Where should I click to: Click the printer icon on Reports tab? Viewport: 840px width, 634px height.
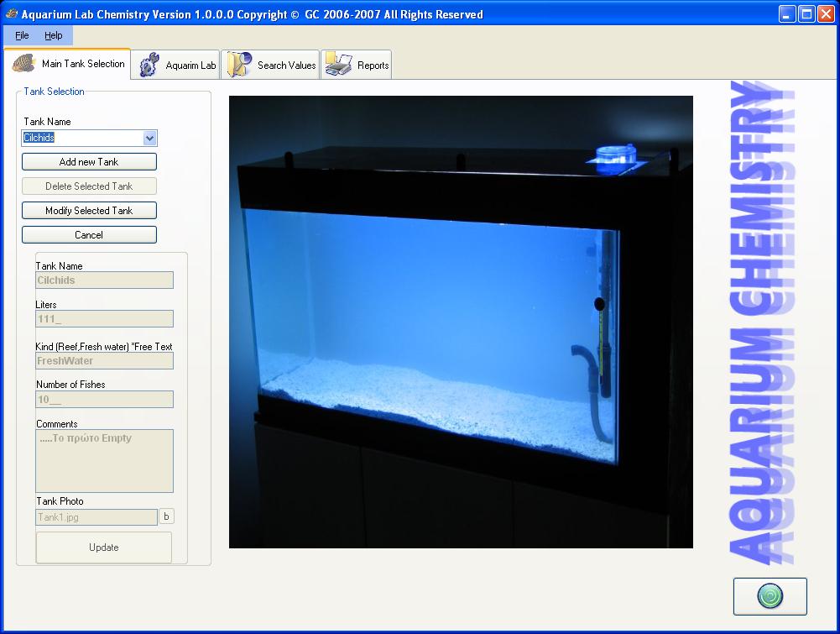[x=338, y=65]
